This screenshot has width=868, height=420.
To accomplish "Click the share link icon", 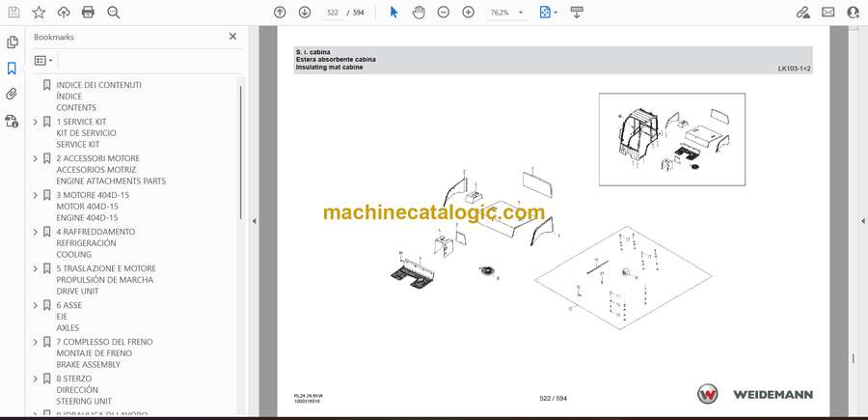I will coord(803,13).
